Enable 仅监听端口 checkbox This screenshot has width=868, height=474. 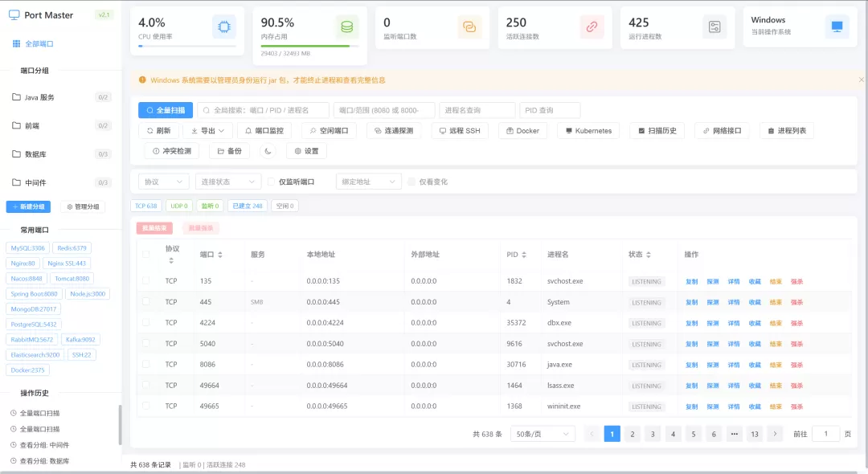click(x=271, y=182)
